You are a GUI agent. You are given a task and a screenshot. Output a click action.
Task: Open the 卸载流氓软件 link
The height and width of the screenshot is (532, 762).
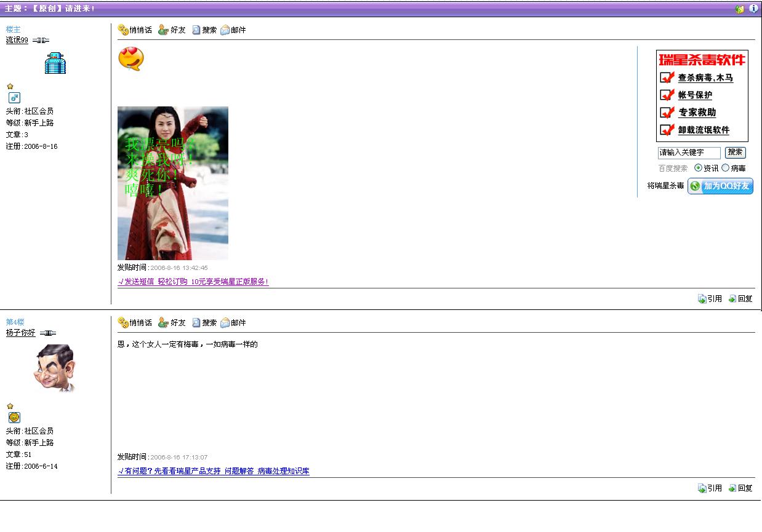[x=704, y=130]
